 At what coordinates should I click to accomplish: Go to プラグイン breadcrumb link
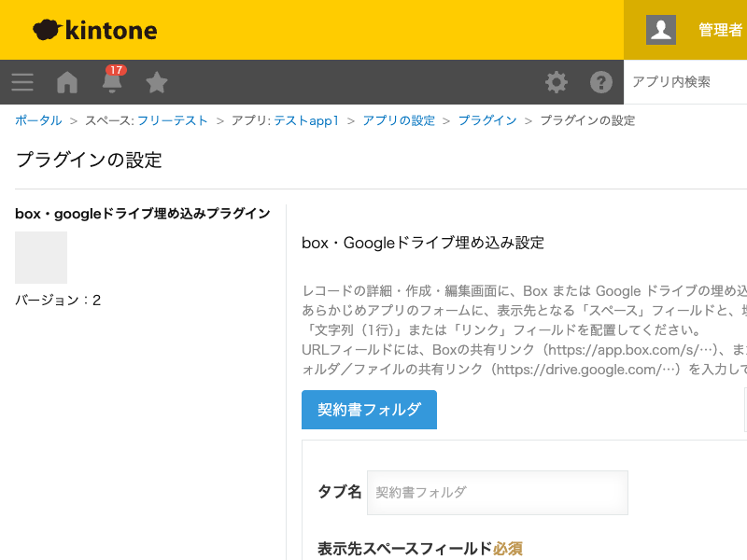(487, 120)
